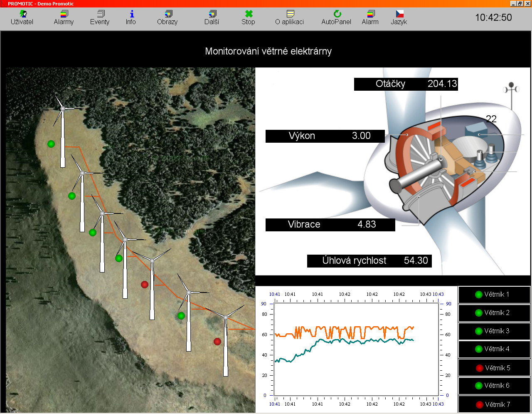Click the PROMOTIC application icon in title bar

(x=3, y=3)
